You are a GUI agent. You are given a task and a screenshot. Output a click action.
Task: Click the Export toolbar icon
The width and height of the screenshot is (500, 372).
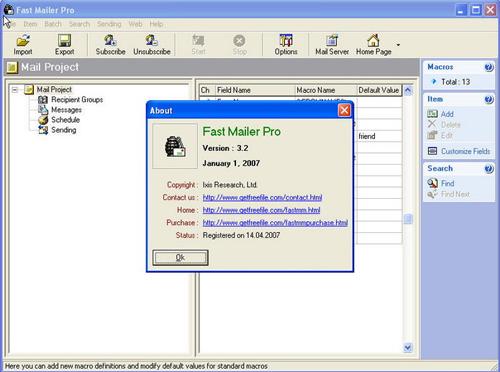(64, 45)
